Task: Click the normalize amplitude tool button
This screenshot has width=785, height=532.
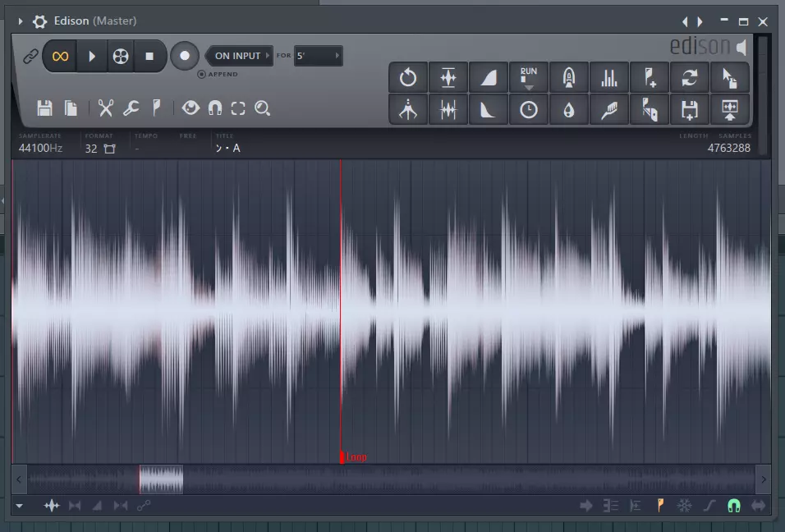Action: pyautogui.click(x=448, y=77)
